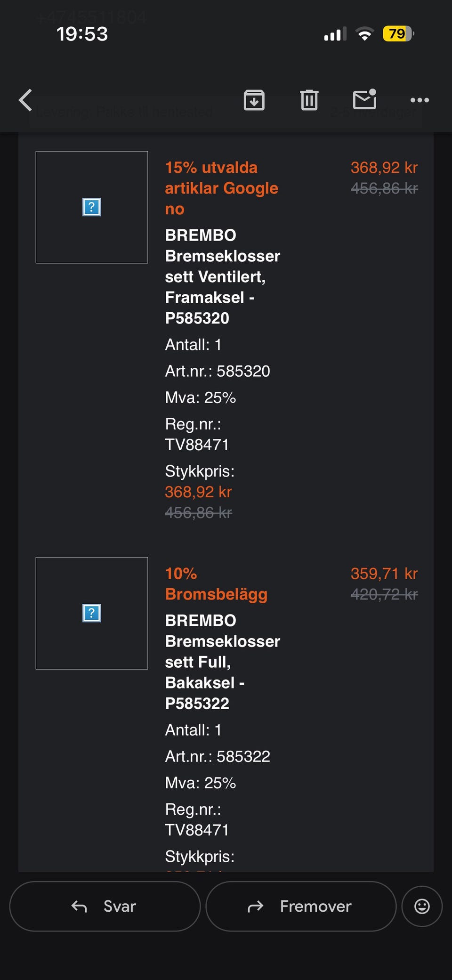Go back using the back arrow
452x980 pixels.
pyautogui.click(x=25, y=100)
